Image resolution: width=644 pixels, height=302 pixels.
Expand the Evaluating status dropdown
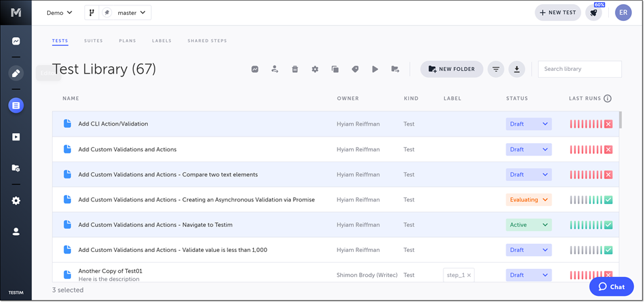[529, 200]
